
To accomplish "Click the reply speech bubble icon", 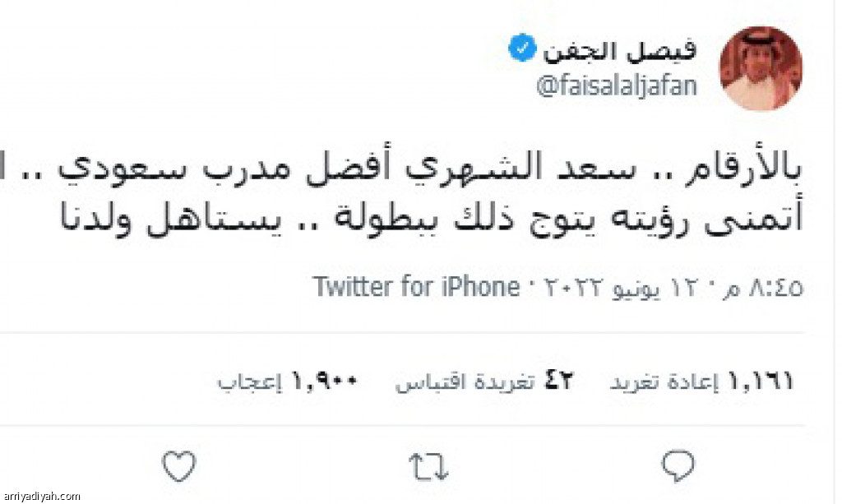I will pyautogui.click(x=678, y=466).
